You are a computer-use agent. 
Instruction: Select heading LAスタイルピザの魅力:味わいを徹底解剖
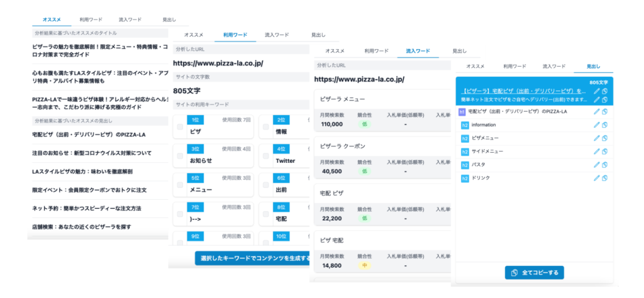pyautogui.click(x=82, y=172)
